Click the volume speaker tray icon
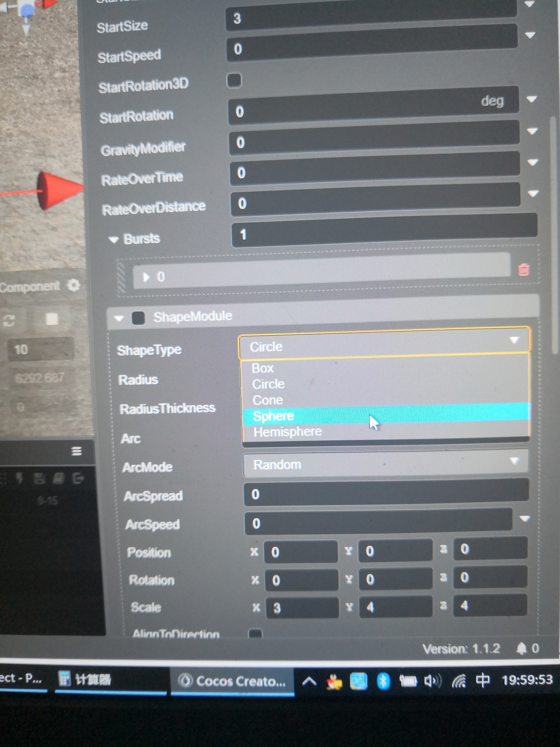The width and height of the screenshot is (560, 747). [x=432, y=681]
